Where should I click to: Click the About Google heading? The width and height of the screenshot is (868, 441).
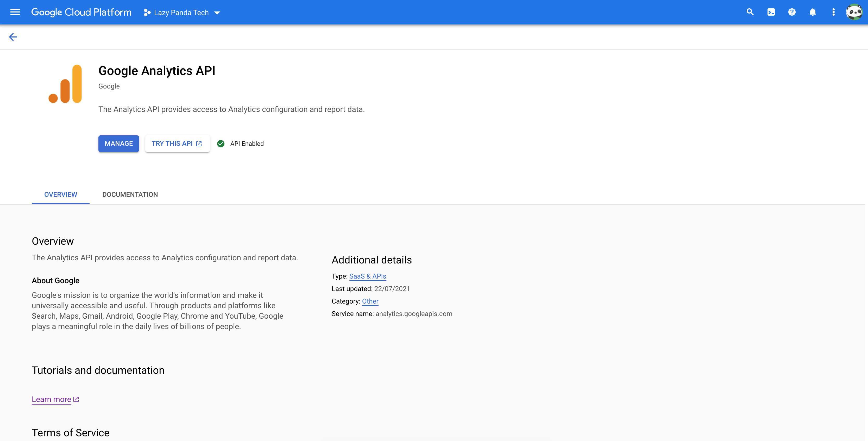(56, 281)
